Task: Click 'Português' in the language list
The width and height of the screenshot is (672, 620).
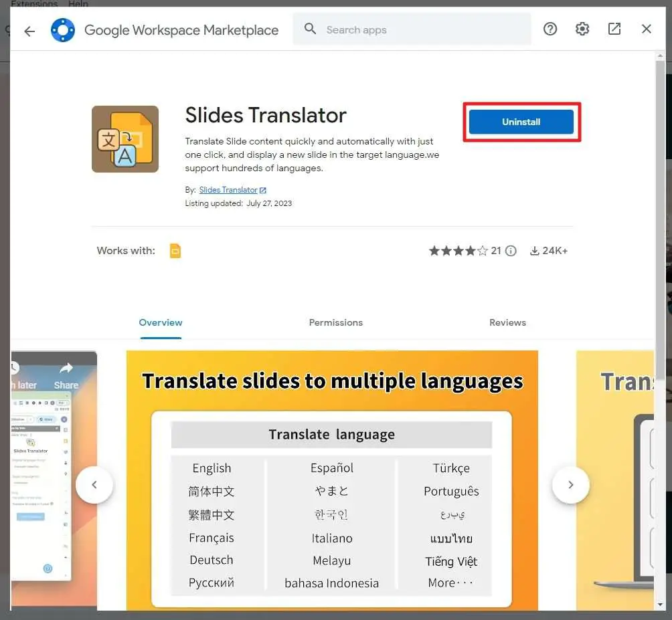Action: click(451, 491)
